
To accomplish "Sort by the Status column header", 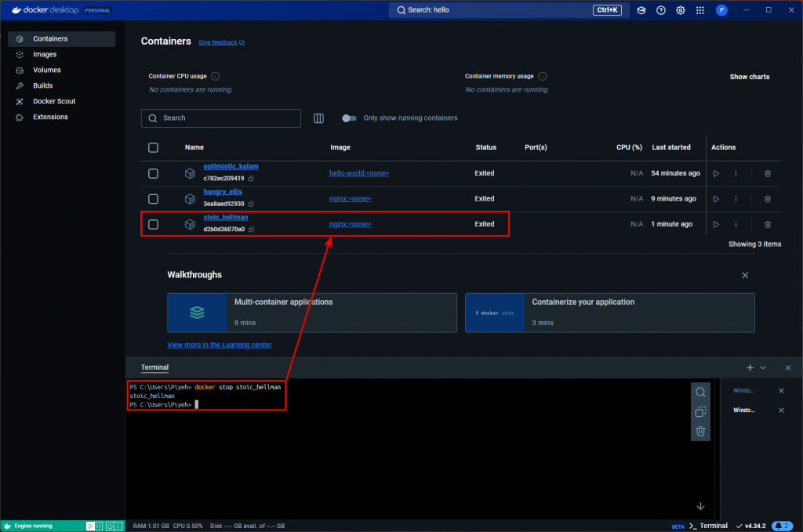I will point(485,147).
